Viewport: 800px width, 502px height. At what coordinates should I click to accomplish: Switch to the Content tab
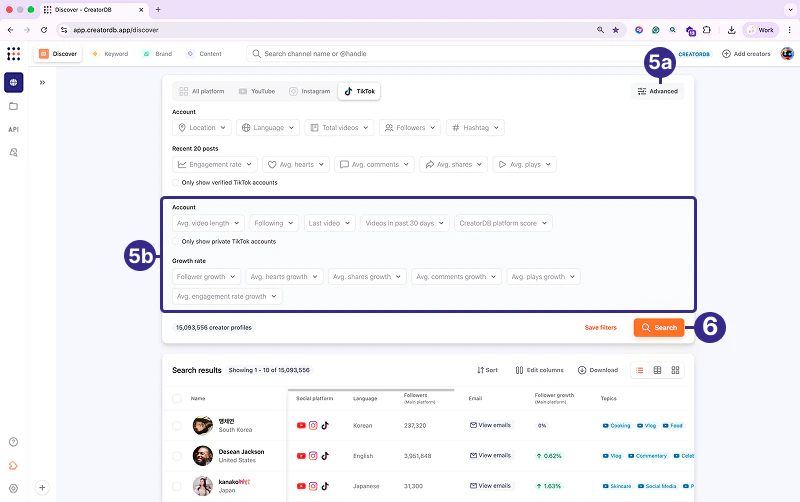pyautogui.click(x=204, y=54)
